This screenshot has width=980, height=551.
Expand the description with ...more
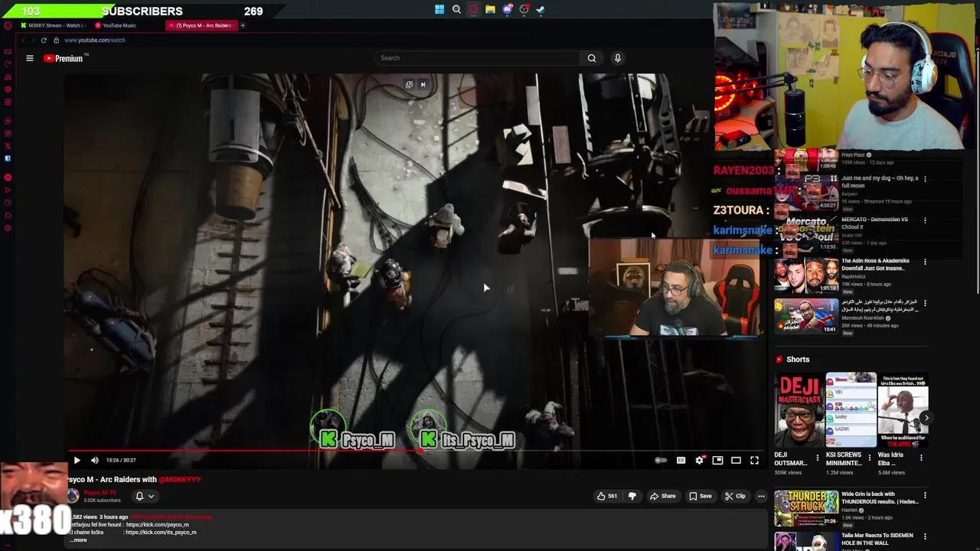point(78,540)
